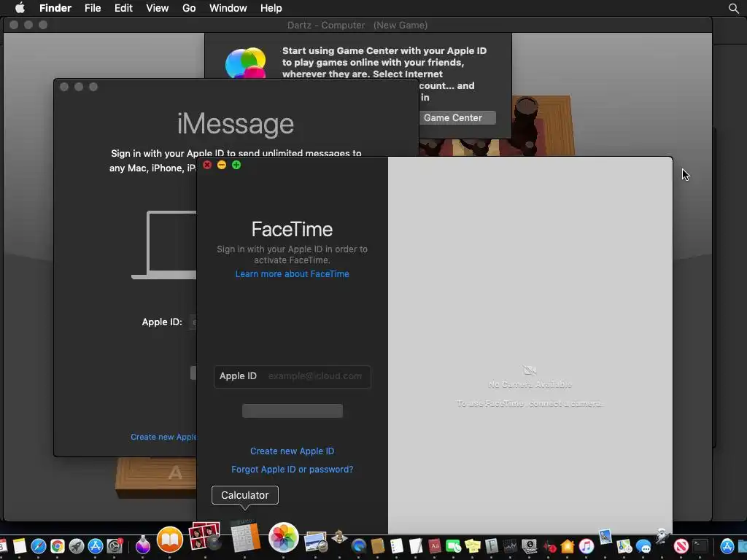This screenshot has width=747, height=560.
Task: Open Reminders from the dock
Action: 397,546
